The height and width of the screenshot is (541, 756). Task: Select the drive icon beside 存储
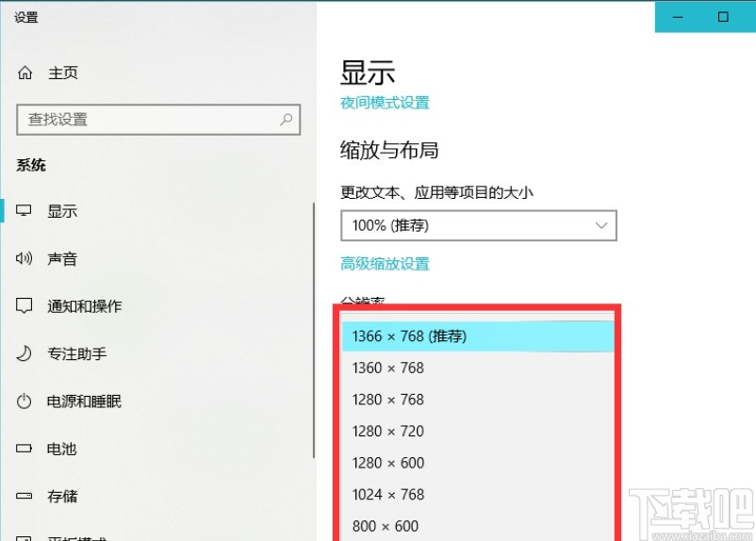(24, 496)
